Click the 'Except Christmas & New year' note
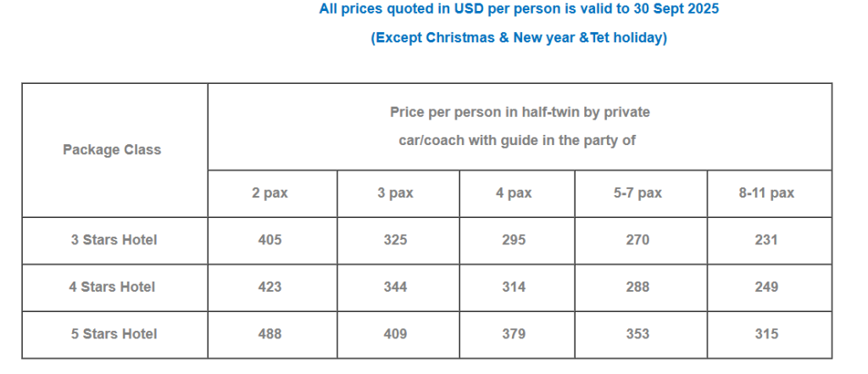868x374 pixels. 519,38
